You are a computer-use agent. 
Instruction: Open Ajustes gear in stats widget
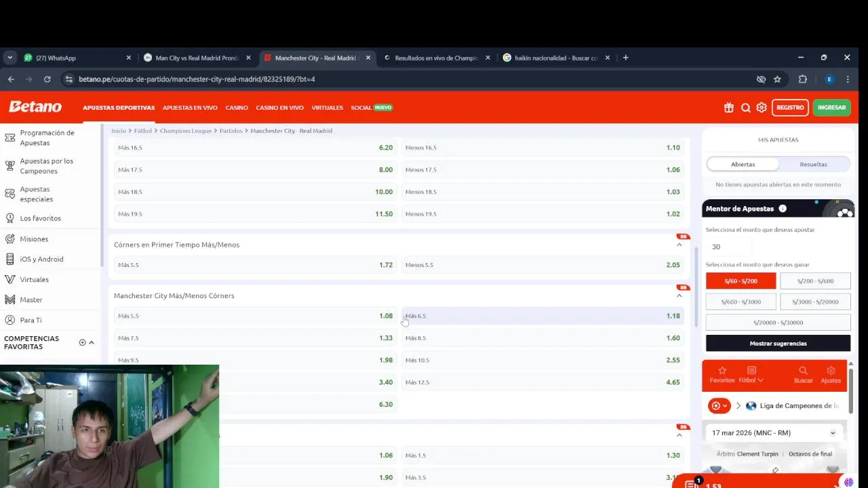pos(831,375)
